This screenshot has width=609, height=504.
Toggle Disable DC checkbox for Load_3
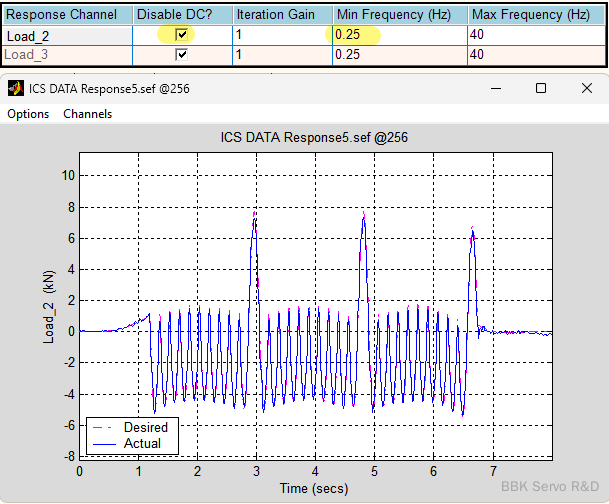tap(181, 54)
